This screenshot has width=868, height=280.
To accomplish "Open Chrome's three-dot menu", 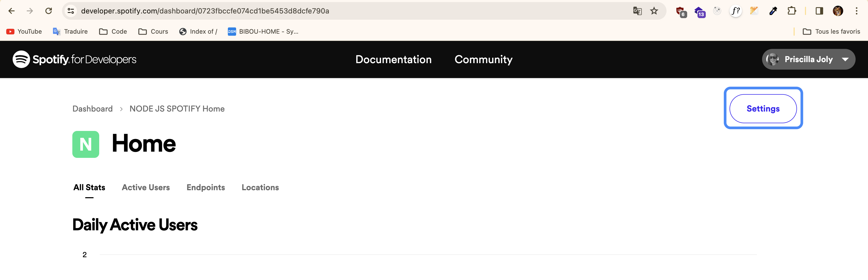I will tap(856, 11).
